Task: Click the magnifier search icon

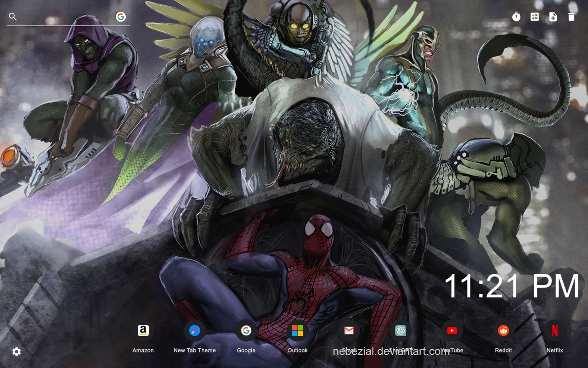Action: pyautogui.click(x=13, y=17)
